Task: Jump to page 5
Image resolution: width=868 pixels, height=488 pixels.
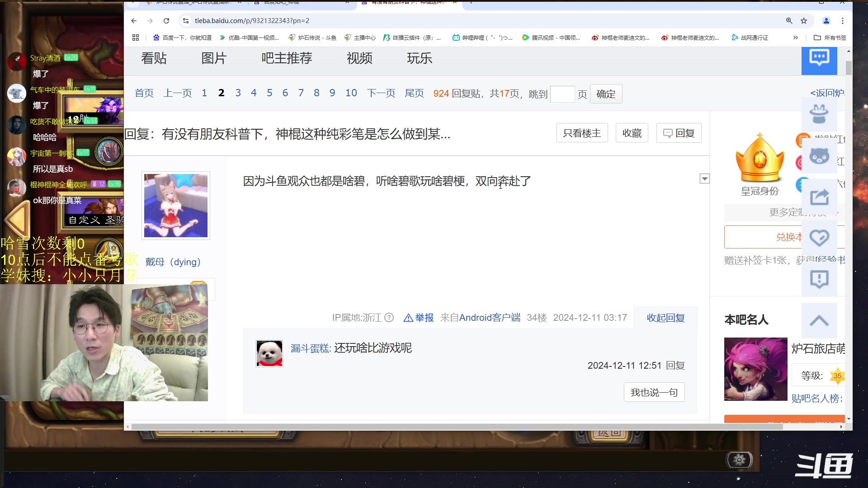Action: tap(269, 93)
